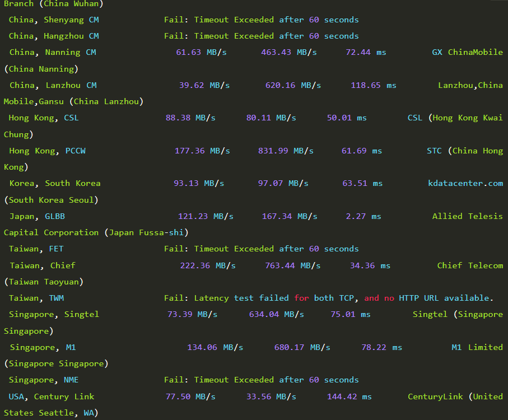The image size is (508, 420).
Task: Select the timeout failure message for Hangzhou
Action: tap(261, 36)
